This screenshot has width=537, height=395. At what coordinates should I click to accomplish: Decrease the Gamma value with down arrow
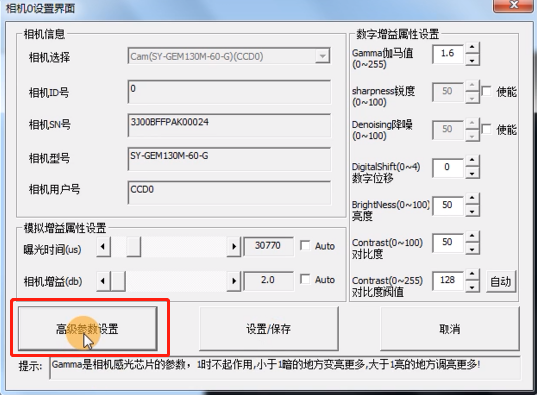(x=472, y=60)
